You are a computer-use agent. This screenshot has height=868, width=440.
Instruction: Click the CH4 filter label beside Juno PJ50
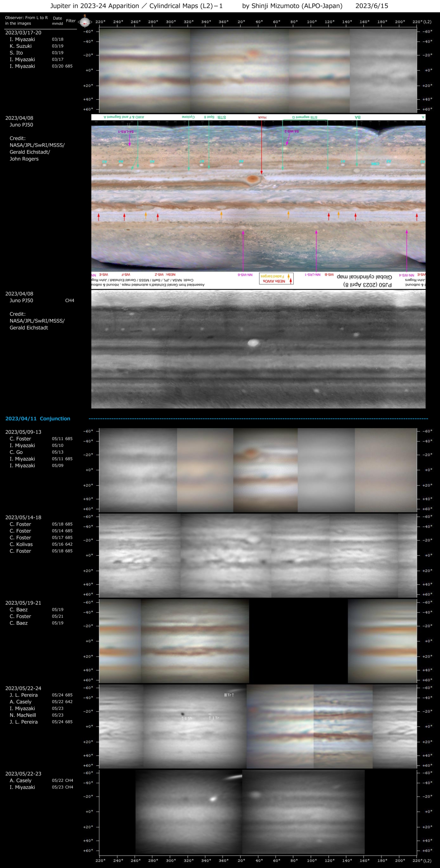pyautogui.click(x=70, y=301)
